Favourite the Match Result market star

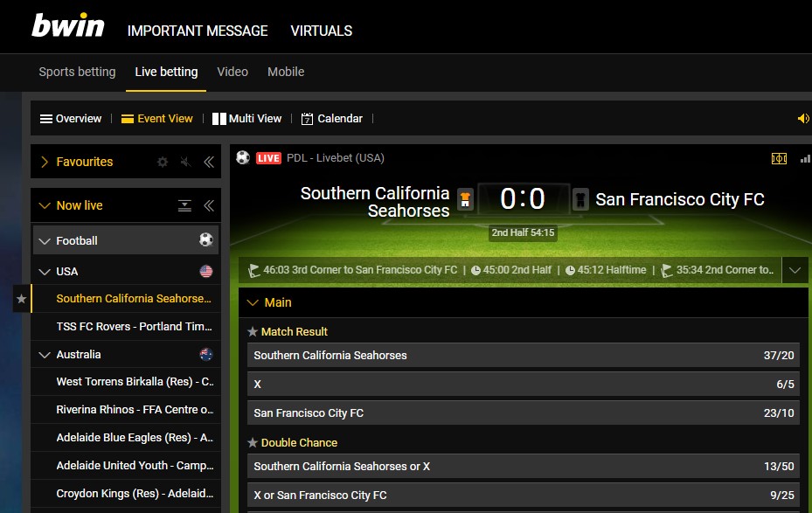(253, 332)
